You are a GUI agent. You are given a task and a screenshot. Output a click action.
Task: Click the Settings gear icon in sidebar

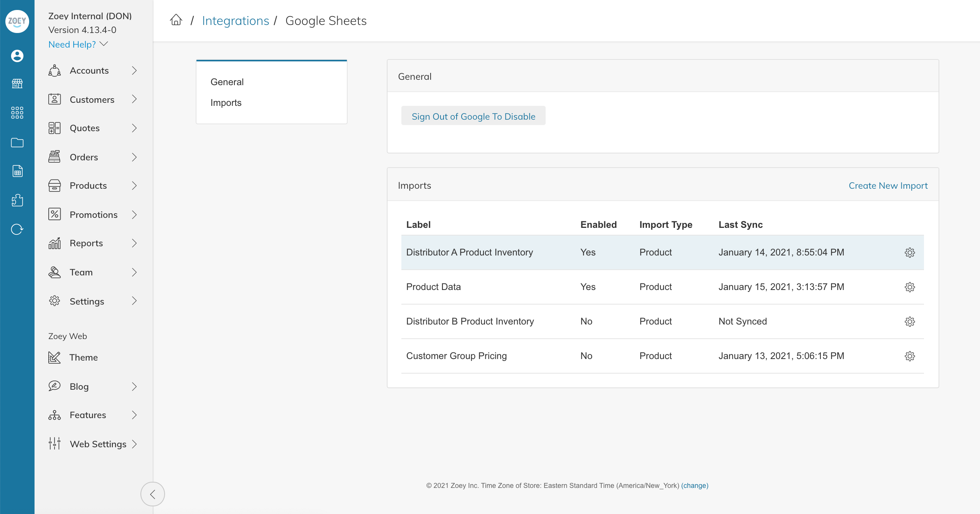point(54,301)
